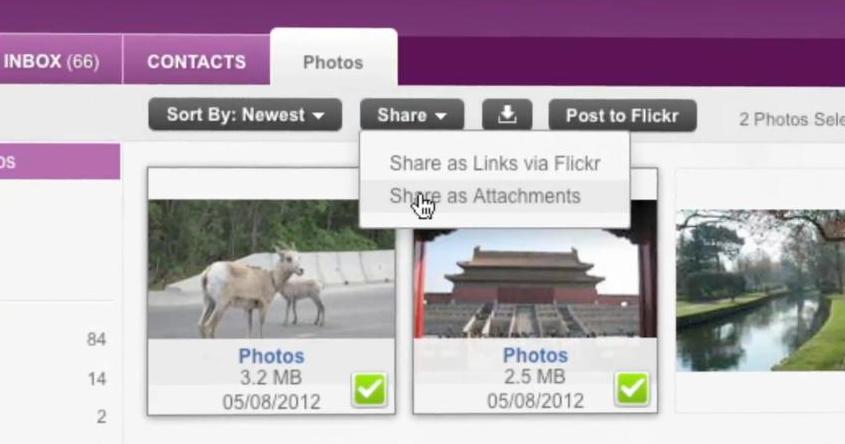
Task: Open the Photos link under the temple photo
Action: point(535,355)
